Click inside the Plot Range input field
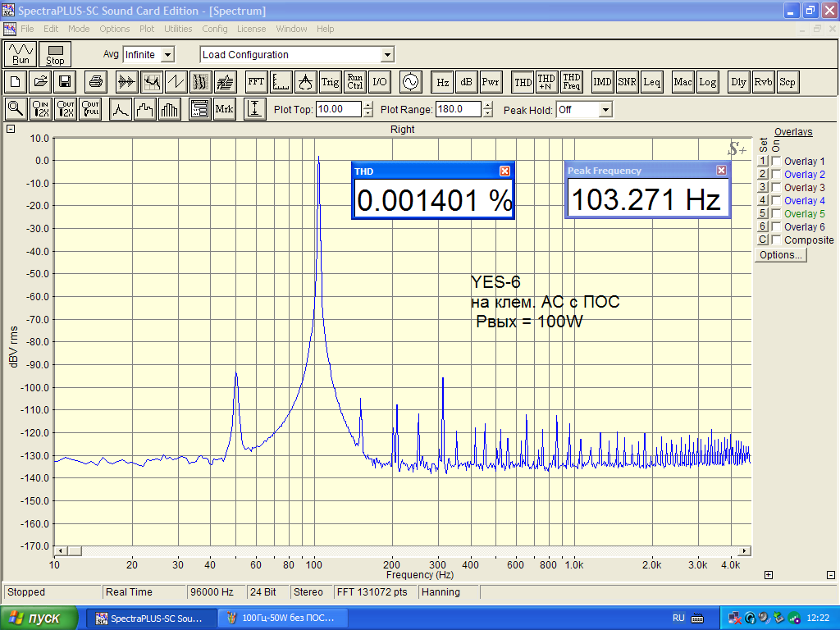Image resolution: width=840 pixels, height=630 pixels. pos(457,109)
